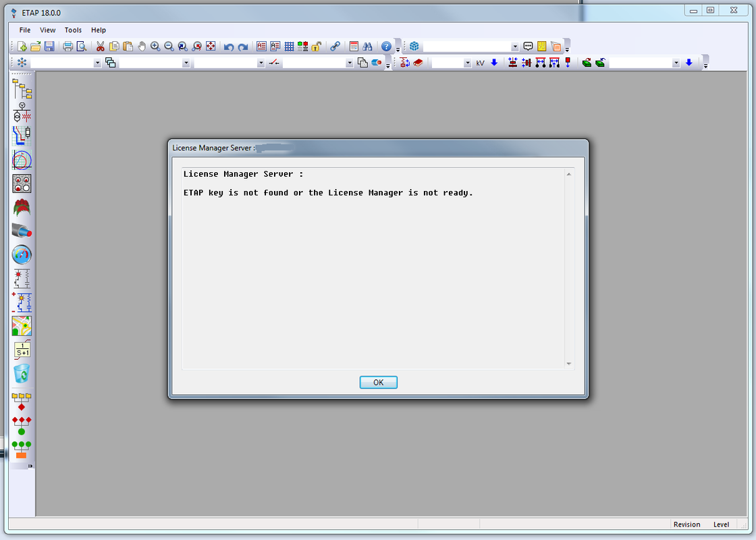Click the Copy icon

click(114, 47)
